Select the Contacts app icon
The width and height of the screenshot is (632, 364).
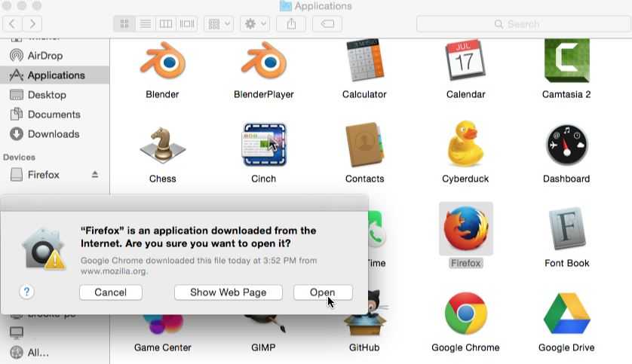[364, 145]
